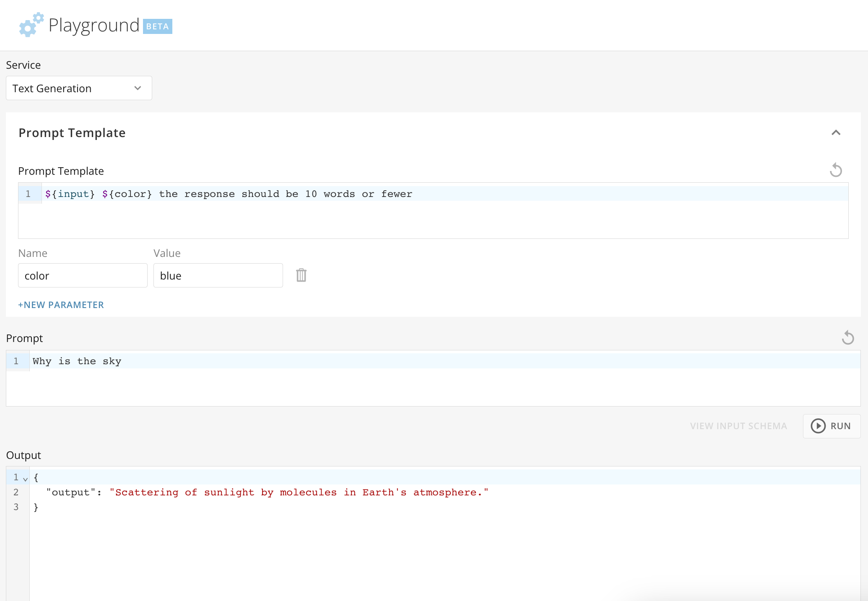Reset the Prompt Template editor
Viewport: 868px width, 601px height.
pyautogui.click(x=836, y=170)
